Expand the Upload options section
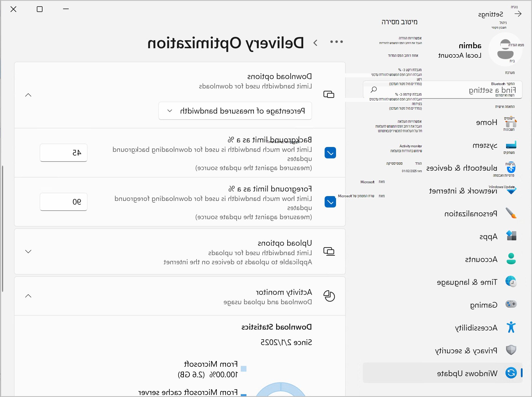The image size is (532, 397). tap(28, 251)
